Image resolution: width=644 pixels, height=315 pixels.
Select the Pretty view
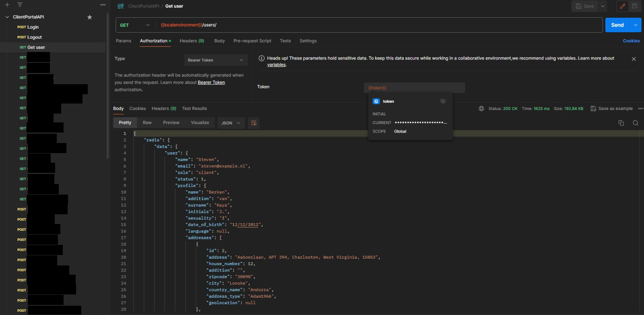coord(125,122)
